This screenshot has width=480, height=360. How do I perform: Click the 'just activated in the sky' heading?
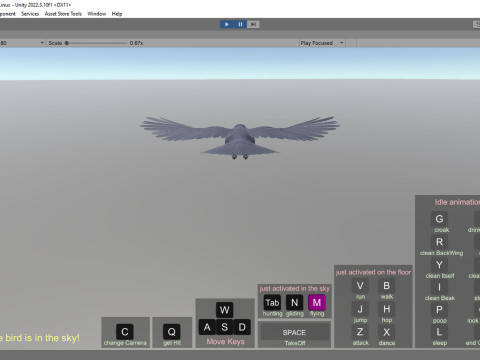pos(295,289)
